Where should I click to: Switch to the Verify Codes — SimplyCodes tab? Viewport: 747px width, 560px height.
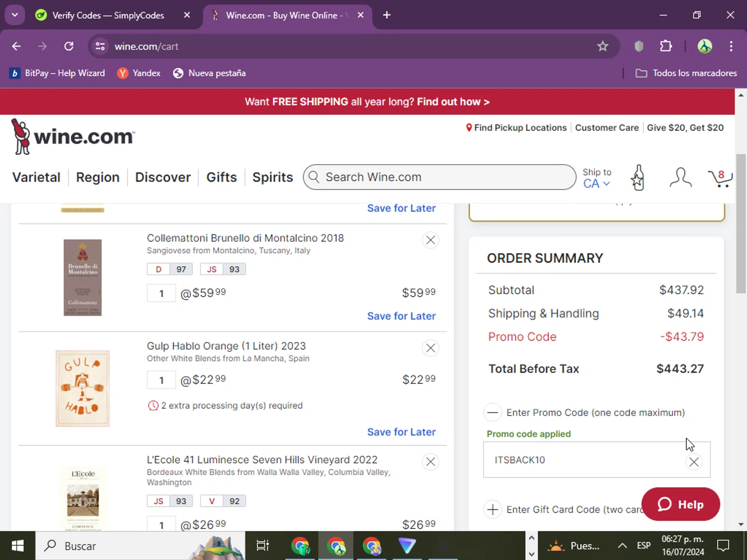[108, 15]
